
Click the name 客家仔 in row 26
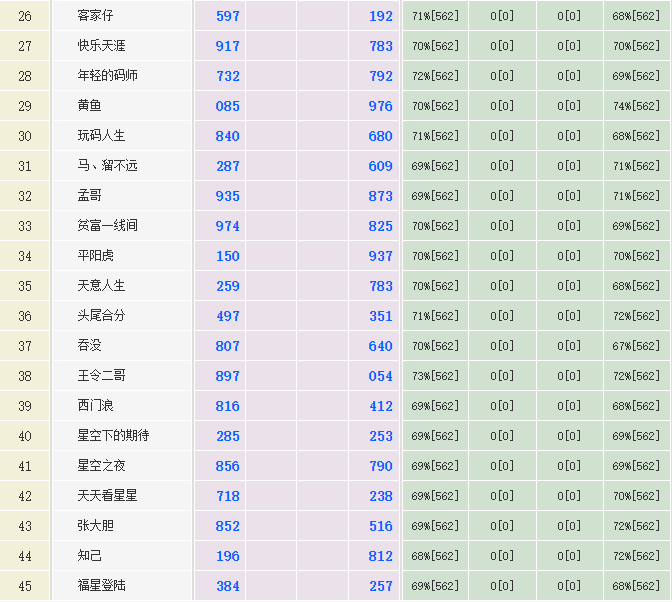click(96, 16)
